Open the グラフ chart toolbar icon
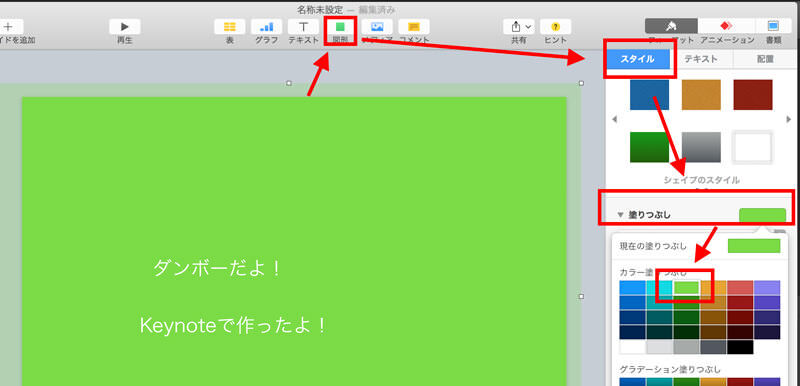This screenshot has width=800, height=386. tap(266, 27)
